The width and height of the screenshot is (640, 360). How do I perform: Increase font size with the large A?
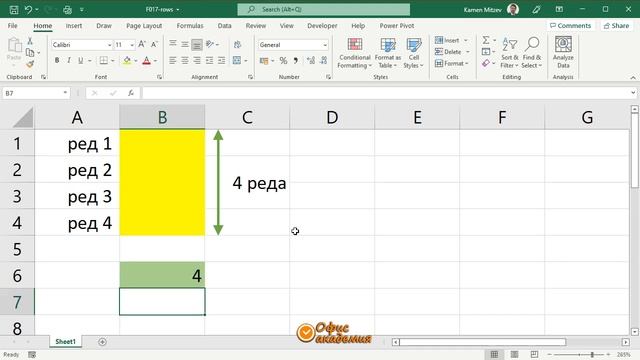[142, 44]
